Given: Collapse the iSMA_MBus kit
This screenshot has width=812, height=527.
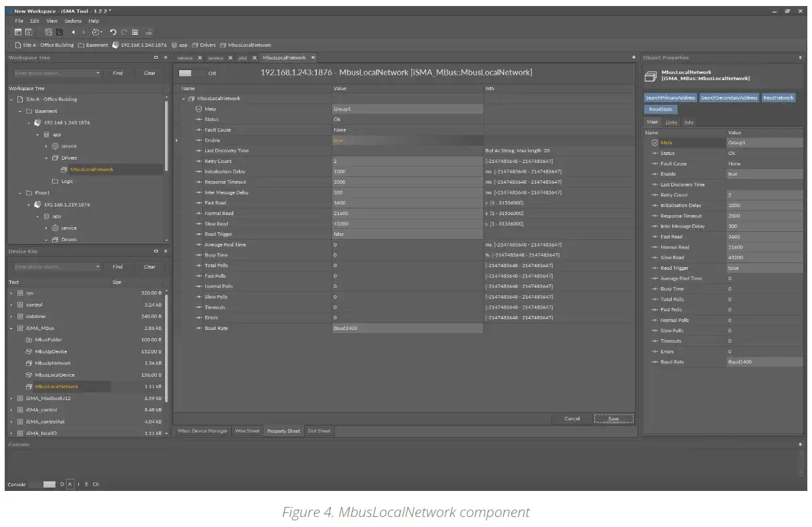Looking at the screenshot, I should (11, 329).
